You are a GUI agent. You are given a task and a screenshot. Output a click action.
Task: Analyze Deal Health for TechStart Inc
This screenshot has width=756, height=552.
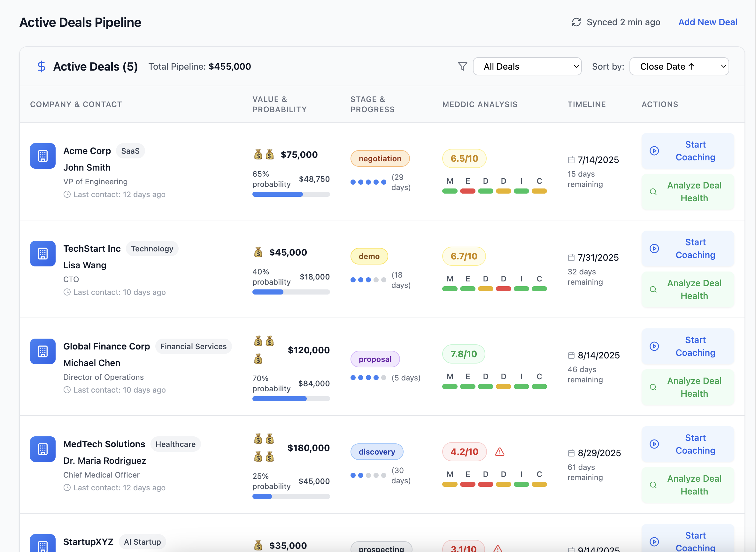pyautogui.click(x=688, y=289)
